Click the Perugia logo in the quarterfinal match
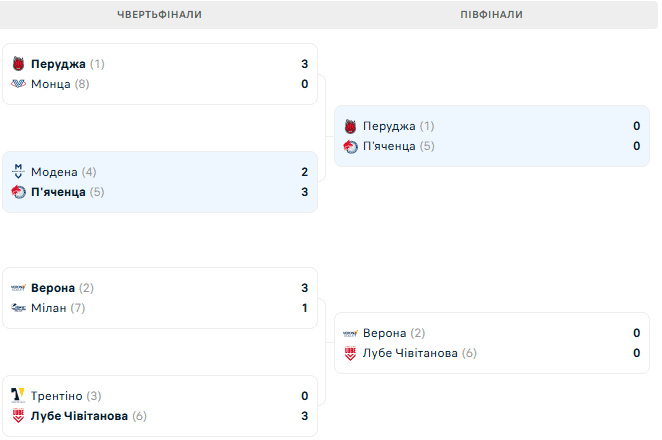The height and width of the screenshot is (440, 662). (18, 64)
